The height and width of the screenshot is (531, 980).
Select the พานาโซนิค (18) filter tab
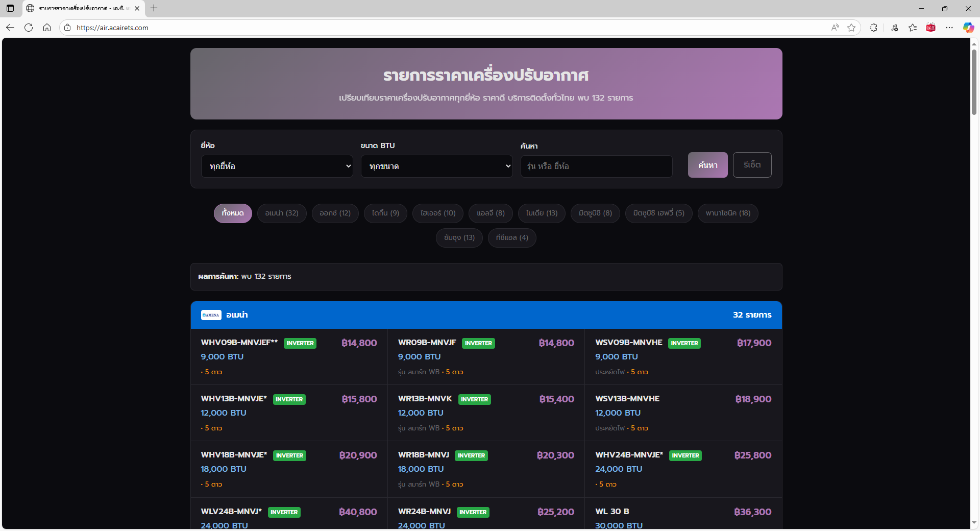728,213
